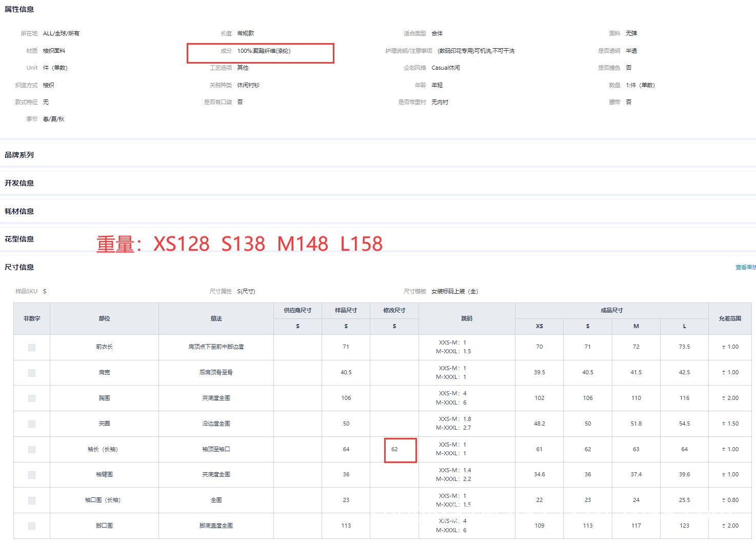Tick the 非数字 checkbox for 袖臂围 row
756x544 pixels.
32,475
